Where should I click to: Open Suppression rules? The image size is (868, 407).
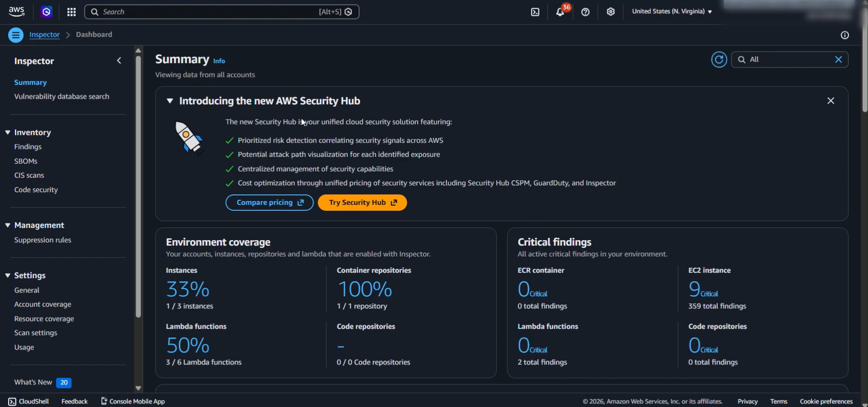[x=43, y=240]
